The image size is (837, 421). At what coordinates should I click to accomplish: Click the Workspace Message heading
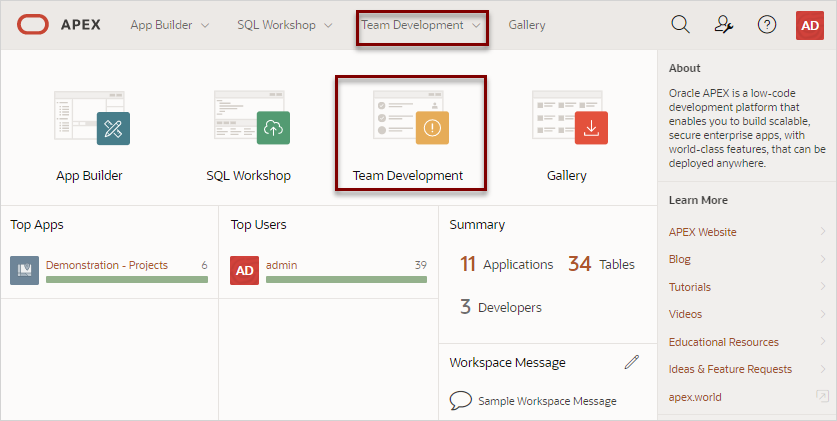pyautogui.click(x=508, y=363)
